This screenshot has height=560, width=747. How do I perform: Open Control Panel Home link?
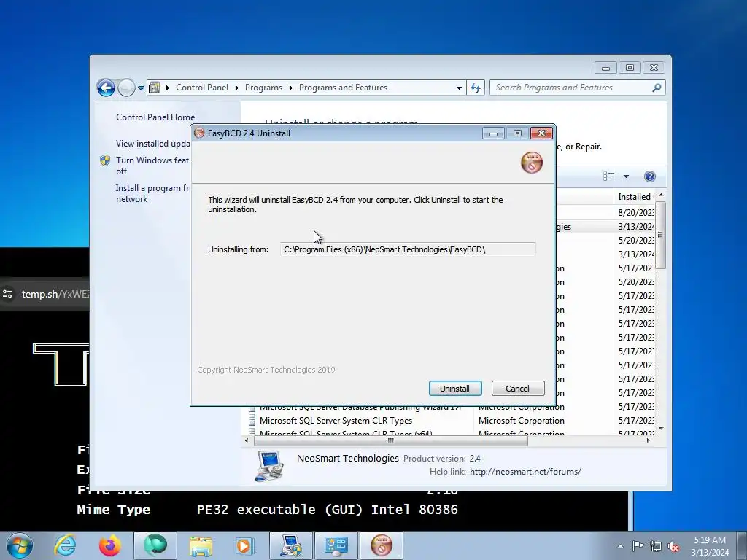coord(155,117)
